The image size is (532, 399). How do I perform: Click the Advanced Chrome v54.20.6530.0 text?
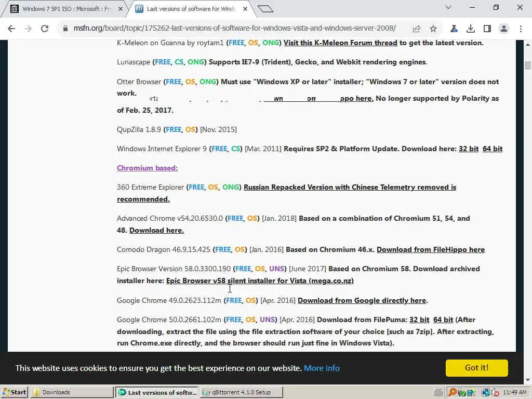click(170, 219)
